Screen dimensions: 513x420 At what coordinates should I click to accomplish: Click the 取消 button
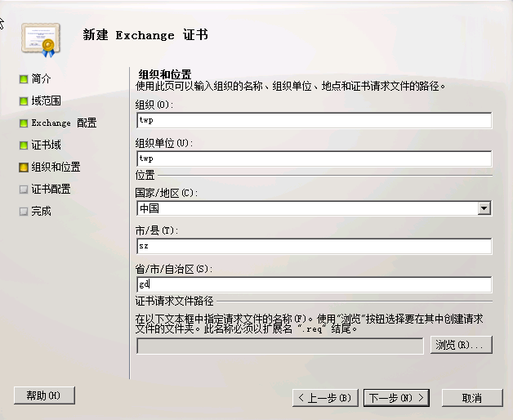tap(472, 398)
